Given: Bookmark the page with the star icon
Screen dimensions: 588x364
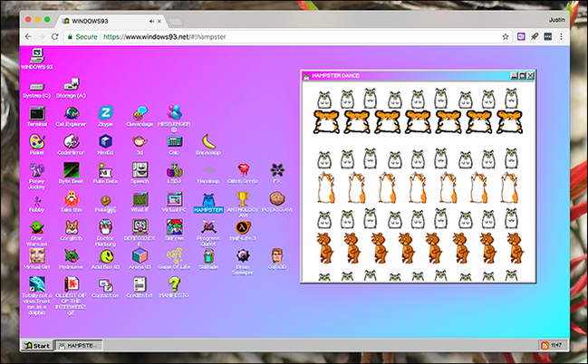Looking at the screenshot, I should (x=506, y=36).
